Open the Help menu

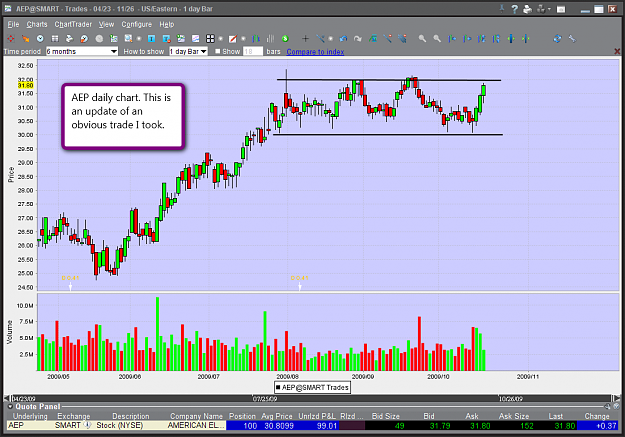[x=167, y=24]
